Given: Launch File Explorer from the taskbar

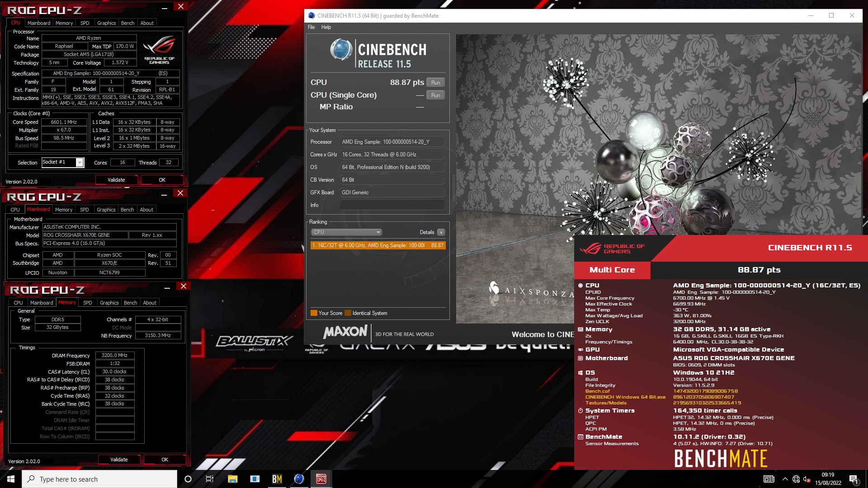Looking at the screenshot, I should [x=232, y=479].
